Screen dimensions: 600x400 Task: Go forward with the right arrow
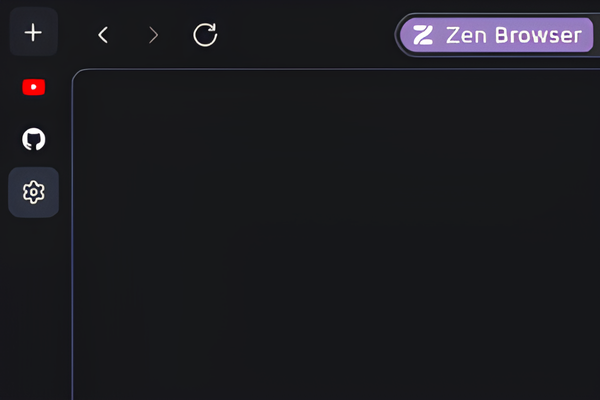pos(153,35)
